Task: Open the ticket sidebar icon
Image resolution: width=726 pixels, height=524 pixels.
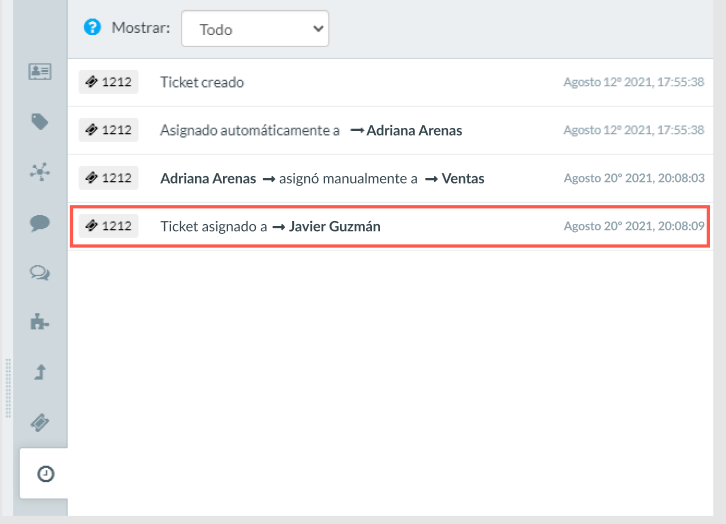Action: click(x=40, y=422)
